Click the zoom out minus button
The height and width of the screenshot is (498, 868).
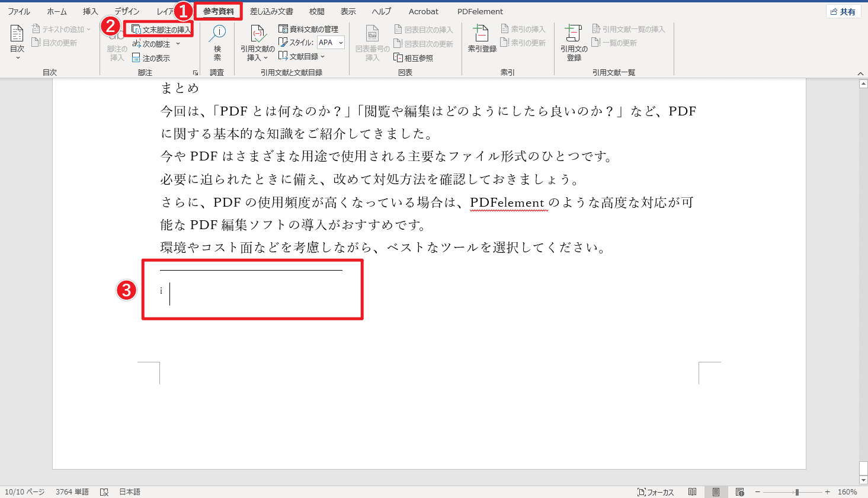click(757, 492)
